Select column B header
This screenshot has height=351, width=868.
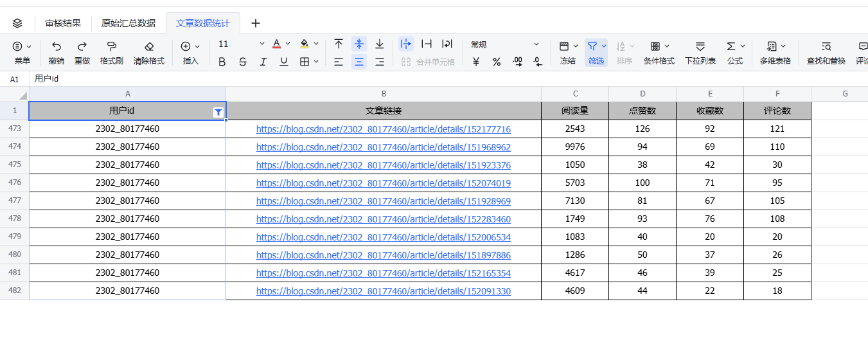(384, 94)
